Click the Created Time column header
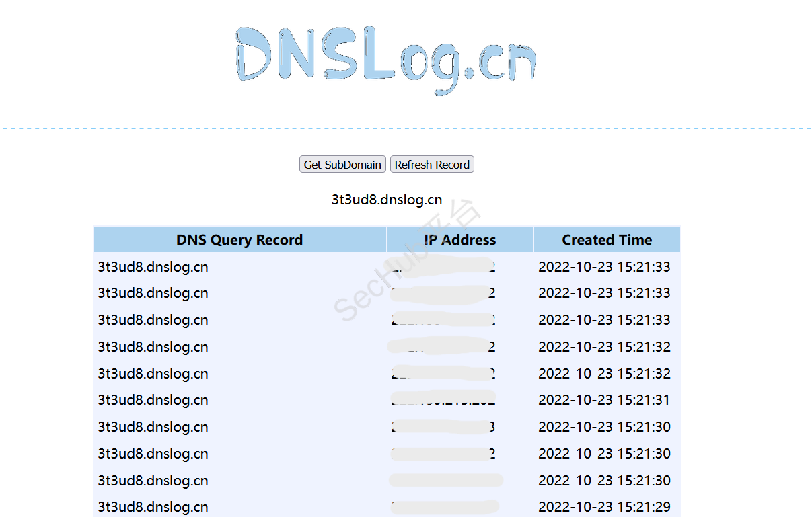Viewport: 812px width, 517px height. pyautogui.click(x=607, y=240)
